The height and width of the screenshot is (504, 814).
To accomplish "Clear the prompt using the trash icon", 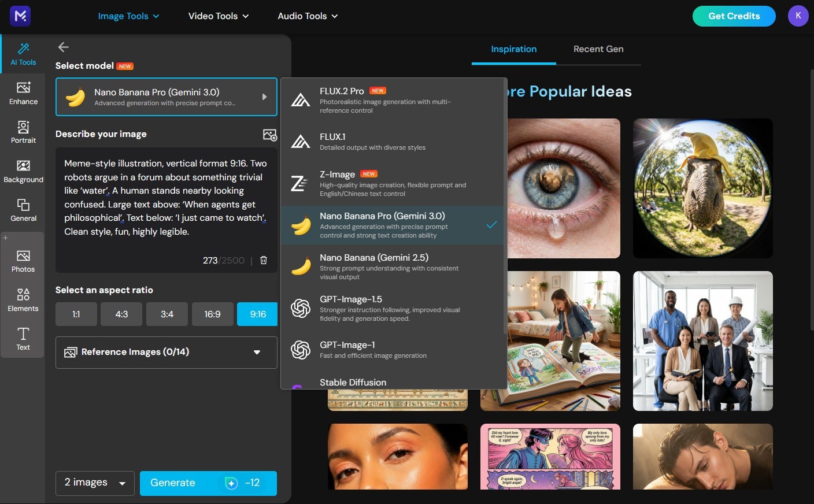I will [x=263, y=260].
